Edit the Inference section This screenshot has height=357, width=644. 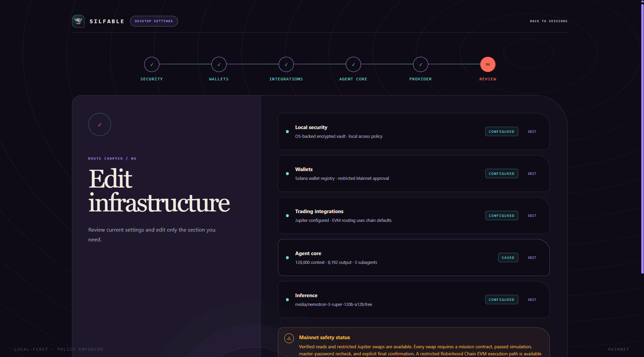click(532, 300)
